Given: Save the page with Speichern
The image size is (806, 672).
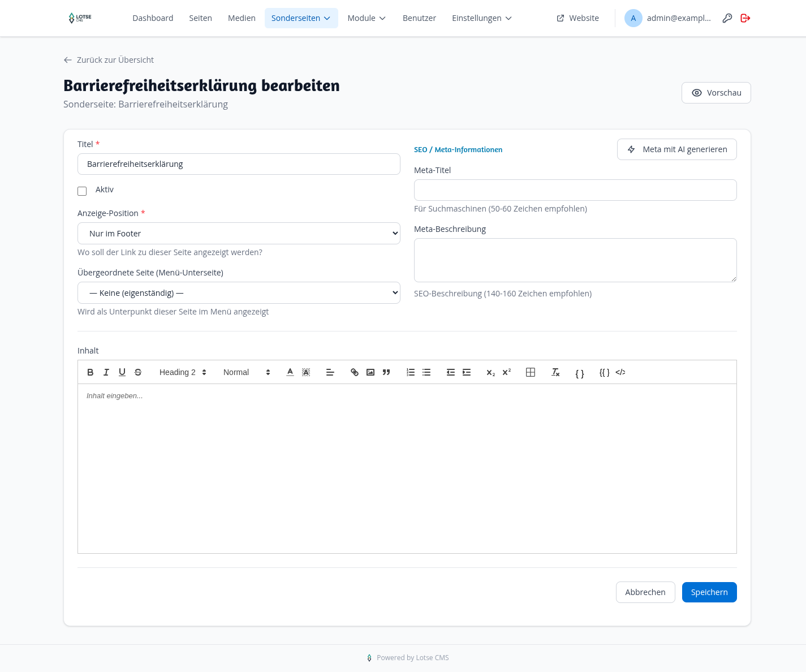Looking at the screenshot, I should tap(709, 592).
